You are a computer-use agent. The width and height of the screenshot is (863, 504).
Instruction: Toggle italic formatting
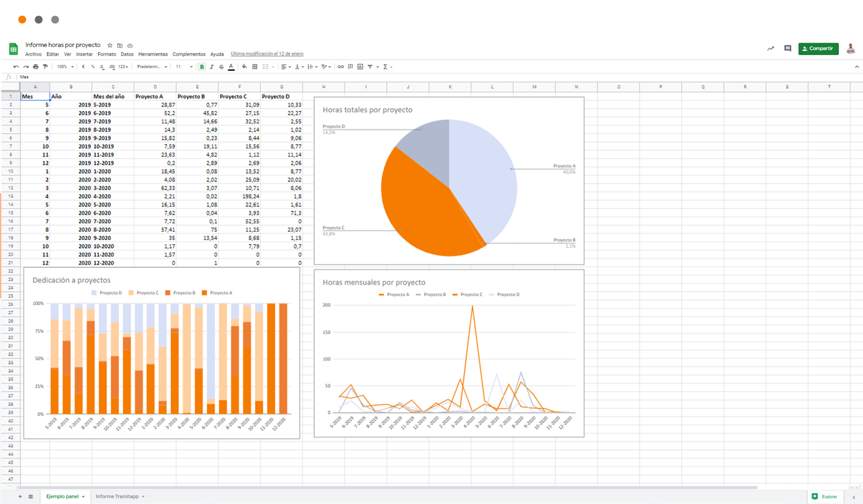tap(212, 67)
